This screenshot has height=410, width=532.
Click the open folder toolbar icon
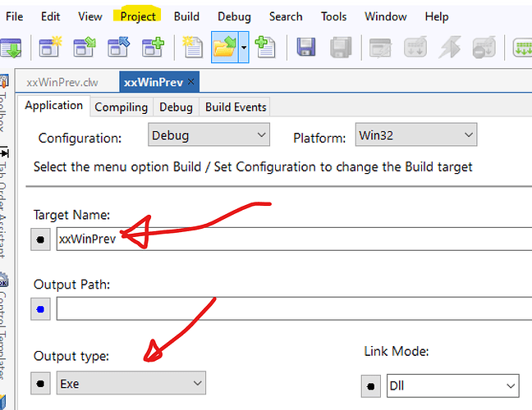tap(223, 48)
